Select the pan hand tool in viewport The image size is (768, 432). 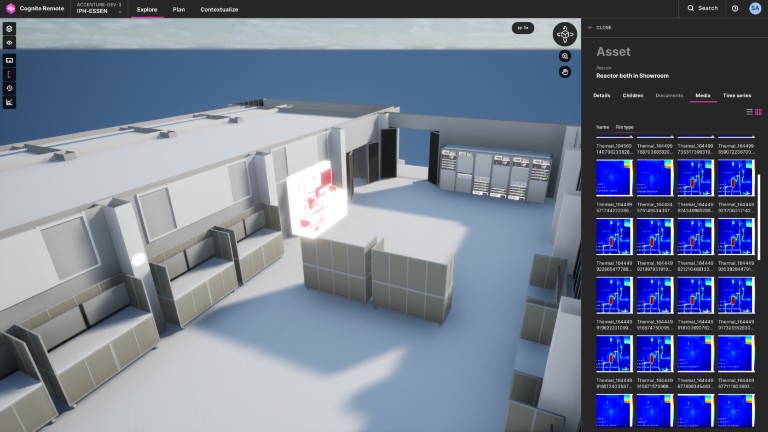(565, 72)
